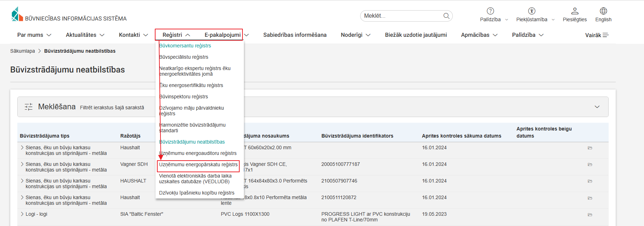Image resolution: width=644 pixels, height=226 pixels.
Task: Expand the Par mums menu
Action: [x=34, y=35]
